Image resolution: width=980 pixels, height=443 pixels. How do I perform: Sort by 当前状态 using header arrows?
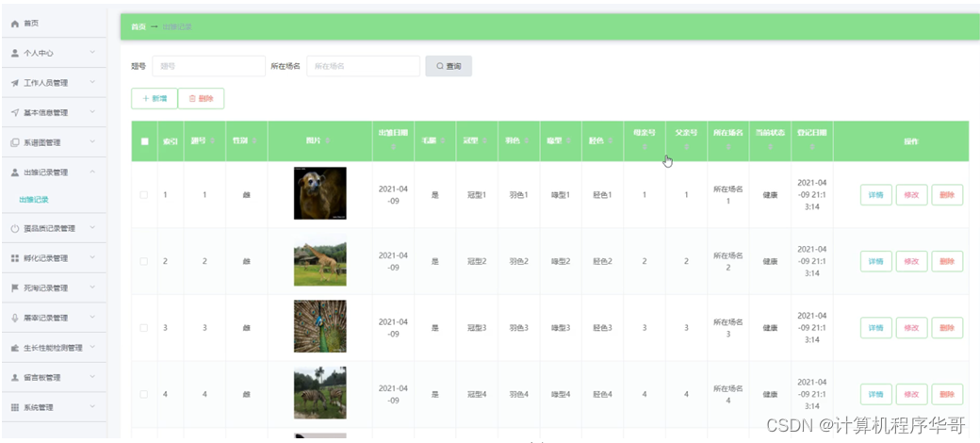click(770, 147)
